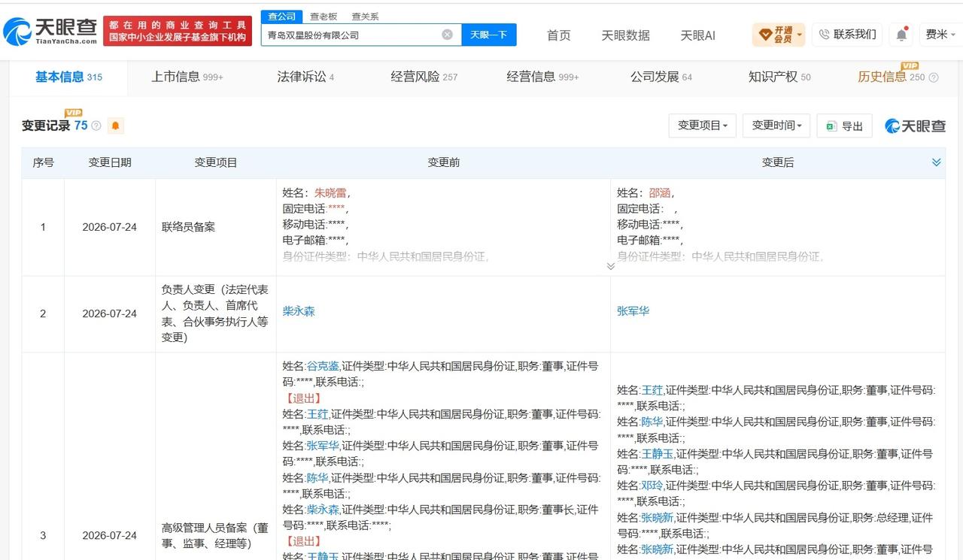
Task: Clear the search box with the X icon
Action: point(447,35)
